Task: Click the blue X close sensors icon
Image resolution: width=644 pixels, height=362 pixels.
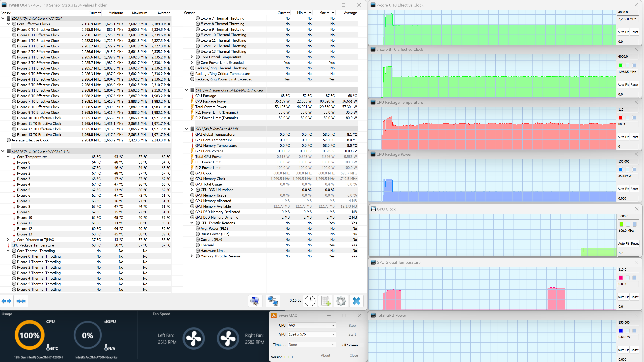Action: coord(356,301)
